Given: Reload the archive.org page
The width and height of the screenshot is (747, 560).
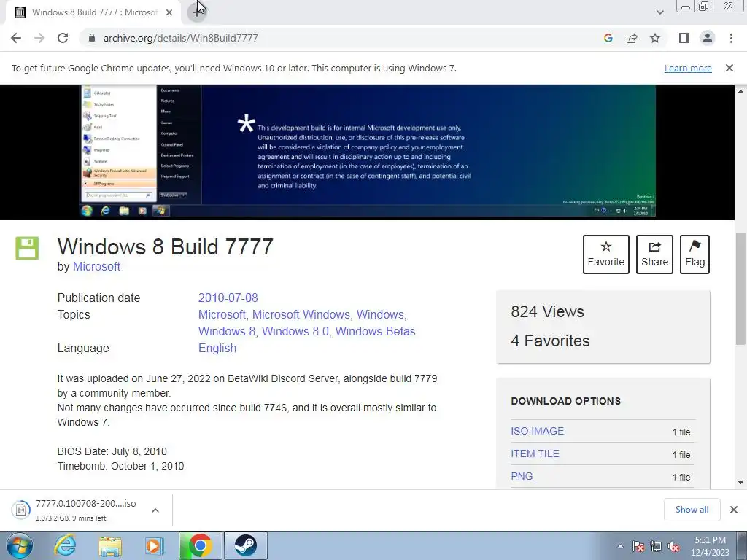Looking at the screenshot, I should (x=63, y=38).
